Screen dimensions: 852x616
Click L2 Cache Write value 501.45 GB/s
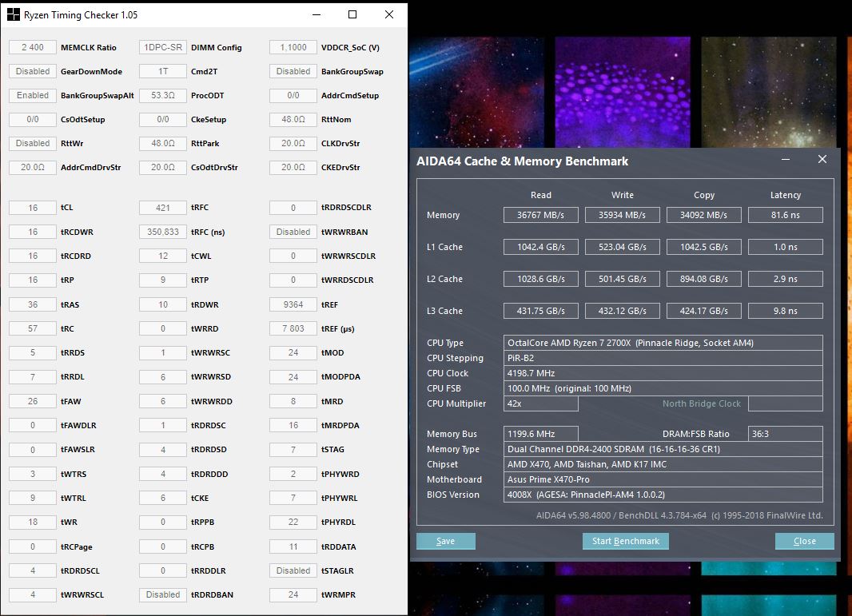pos(622,279)
